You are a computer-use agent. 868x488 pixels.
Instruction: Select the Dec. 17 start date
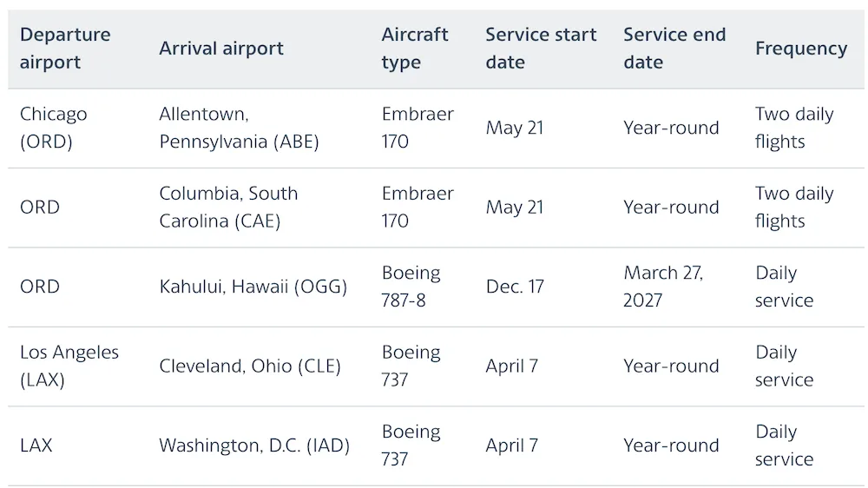(515, 287)
